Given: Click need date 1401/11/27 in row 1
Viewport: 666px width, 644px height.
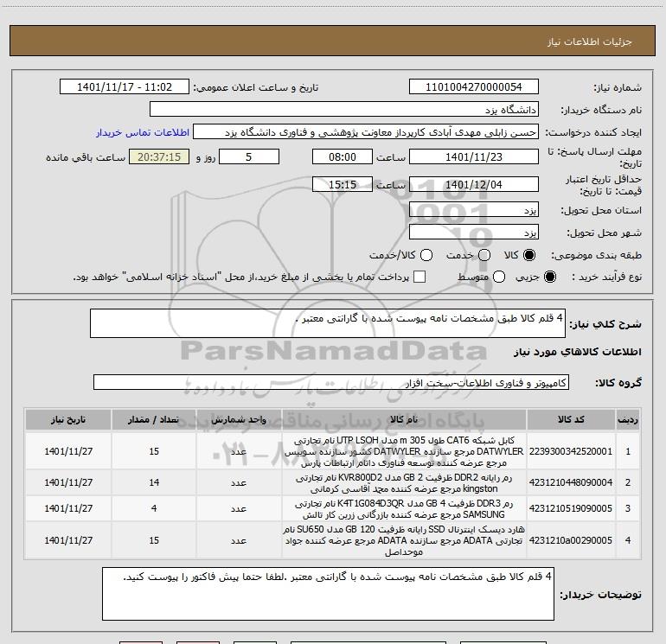Looking at the screenshot, I should (x=68, y=451).
